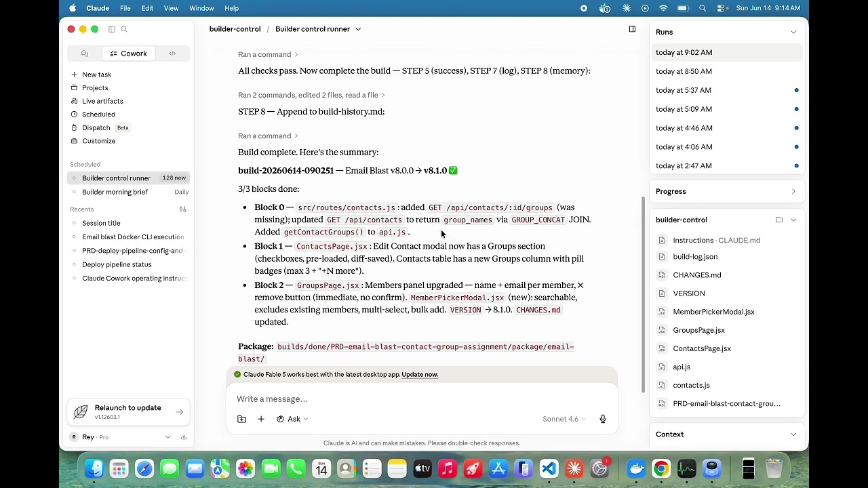The height and width of the screenshot is (488, 868).
Task: Open run from today at 5:37 AM
Action: 727,90
